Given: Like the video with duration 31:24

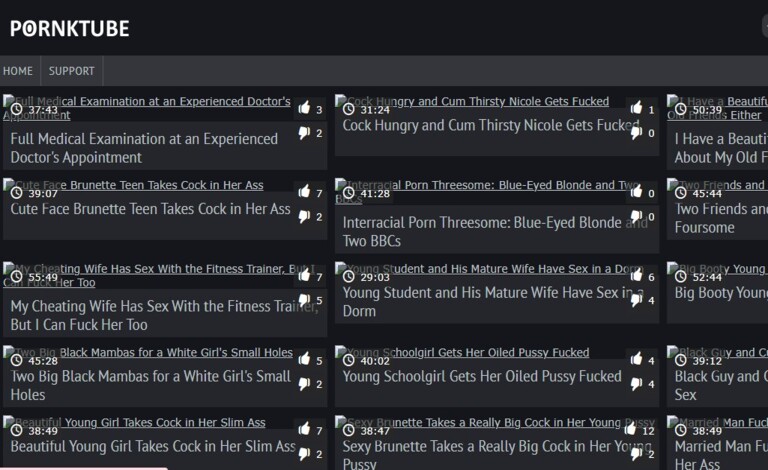Looking at the screenshot, I should click(636, 109).
